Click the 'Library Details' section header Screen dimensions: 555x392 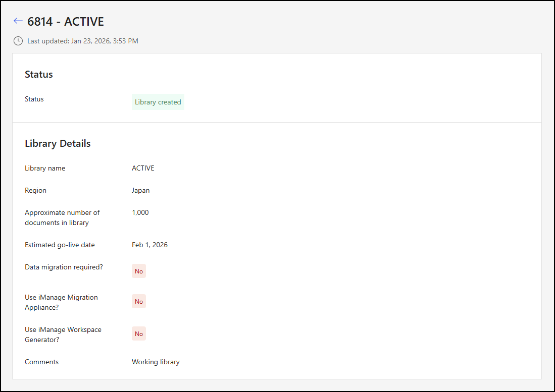[58, 143]
